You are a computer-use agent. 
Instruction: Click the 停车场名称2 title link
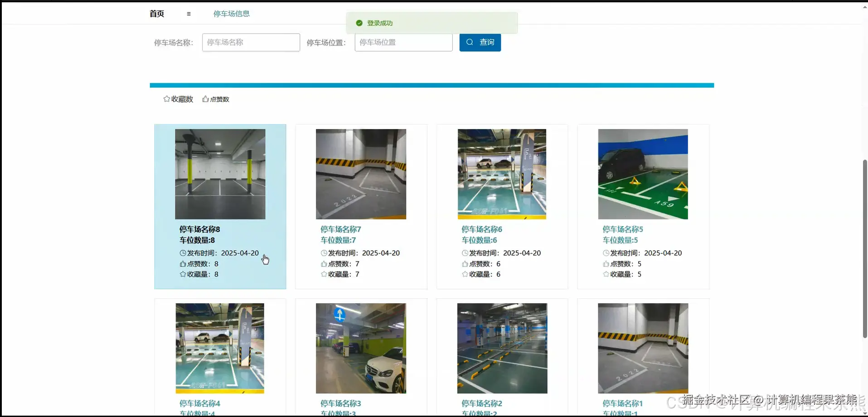click(x=482, y=403)
